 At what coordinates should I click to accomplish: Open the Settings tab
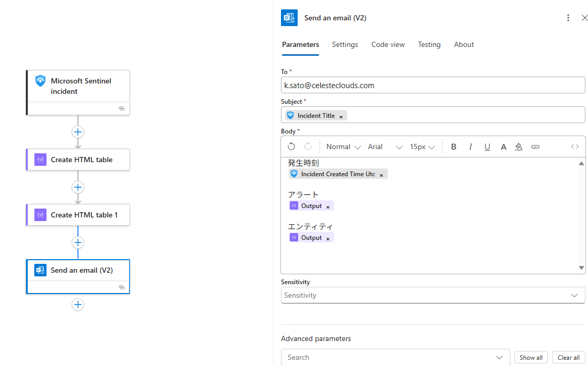click(x=345, y=45)
